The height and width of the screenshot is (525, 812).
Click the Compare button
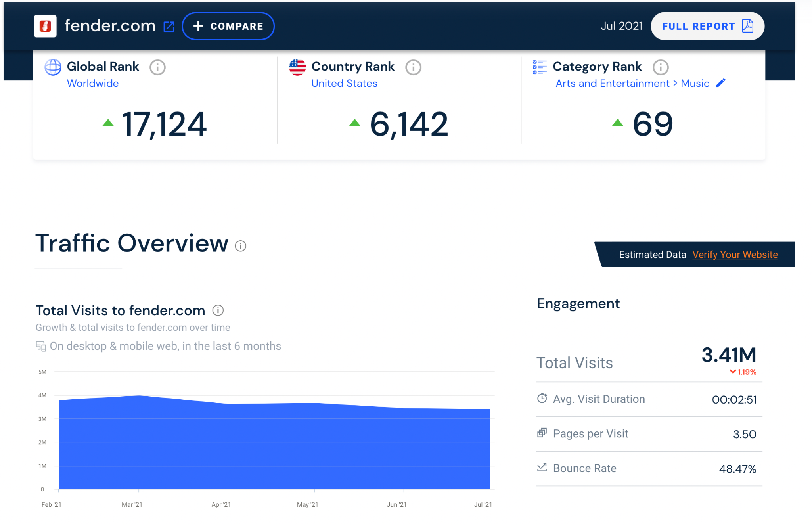(x=228, y=26)
